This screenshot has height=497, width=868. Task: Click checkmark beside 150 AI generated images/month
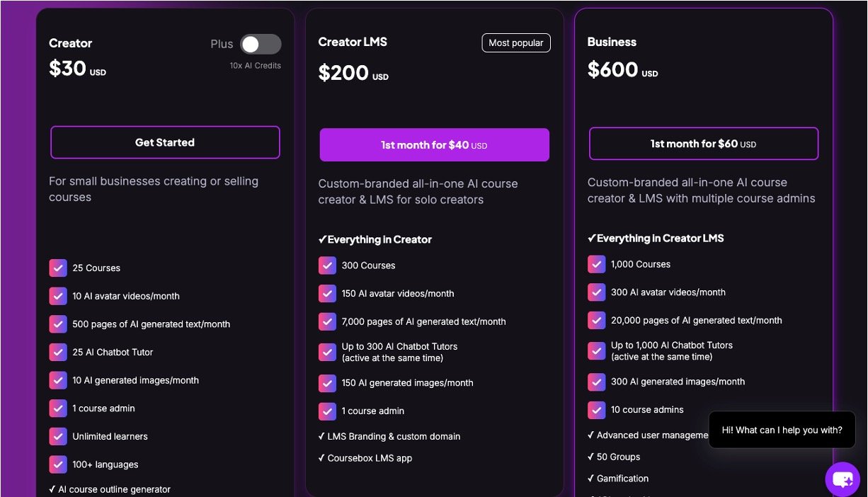[327, 383]
